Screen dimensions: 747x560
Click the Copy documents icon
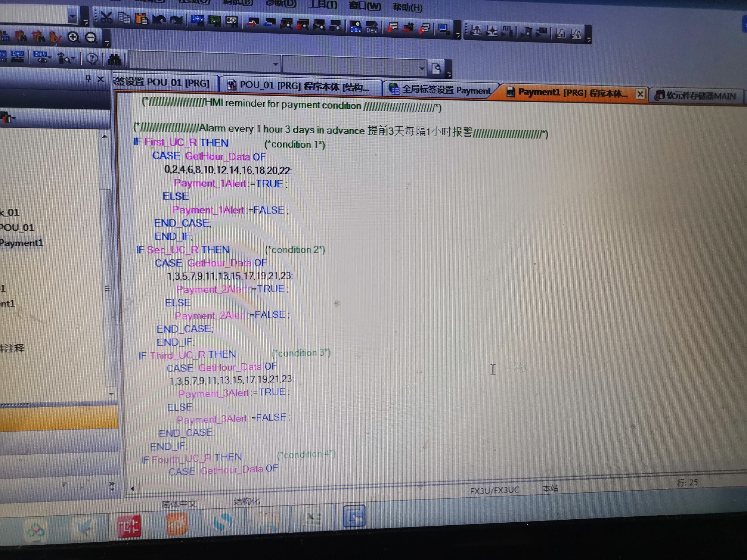tap(124, 18)
